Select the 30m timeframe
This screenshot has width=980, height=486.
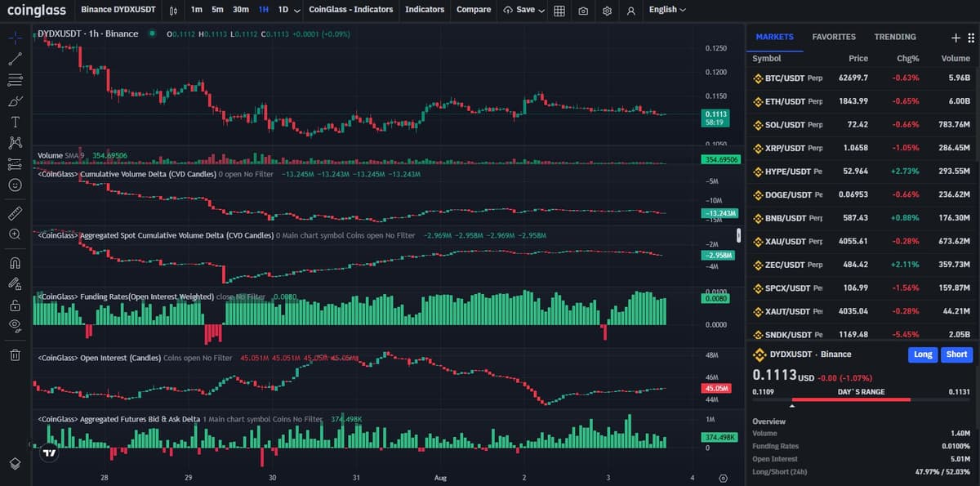(x=240, y=10)
